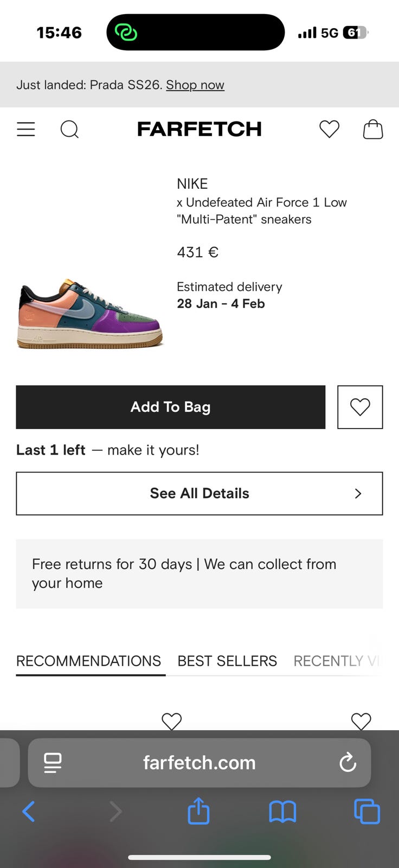Toggle wishlist heart beside Add To Bag

360,407
